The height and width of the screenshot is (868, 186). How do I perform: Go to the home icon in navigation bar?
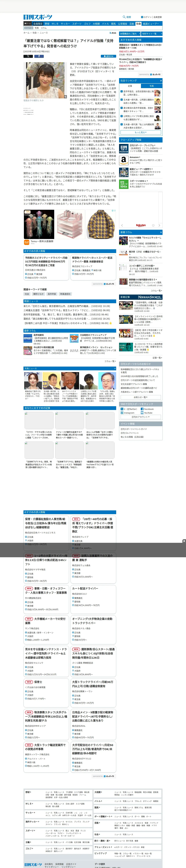pos(28,24)
